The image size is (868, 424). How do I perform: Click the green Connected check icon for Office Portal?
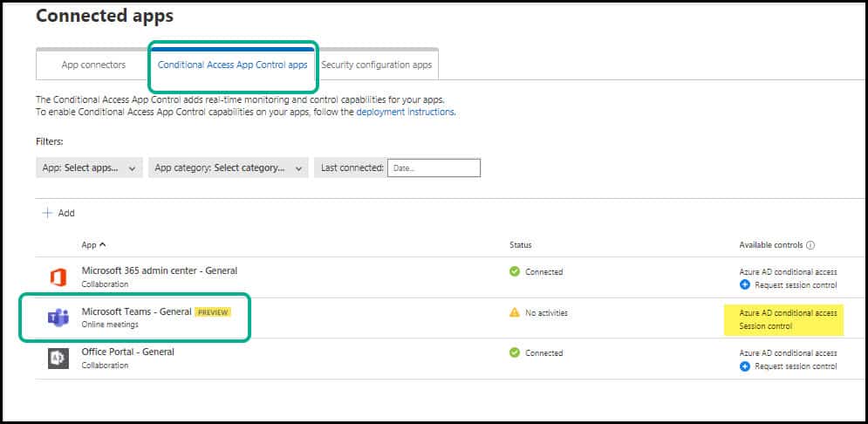click(515, 352)
